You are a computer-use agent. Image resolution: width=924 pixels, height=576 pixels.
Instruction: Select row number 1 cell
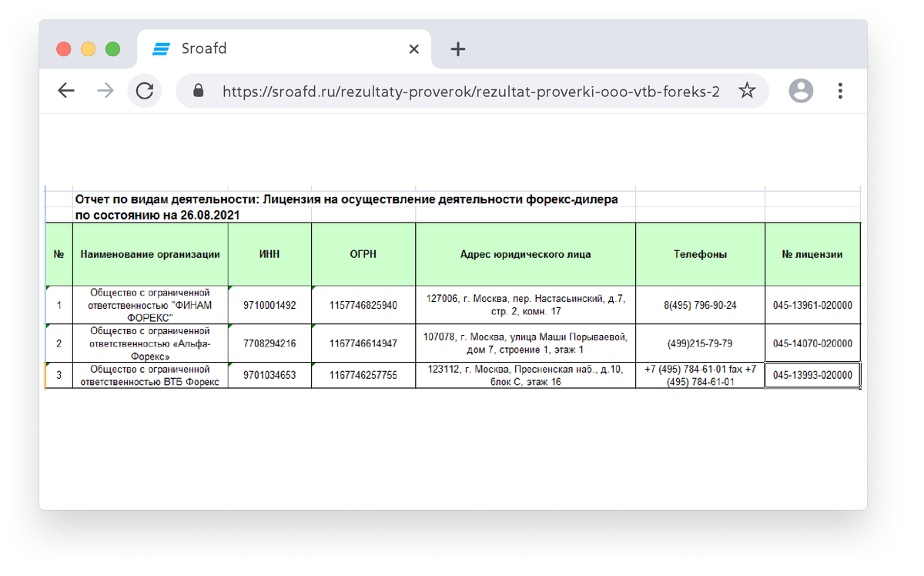59,305
